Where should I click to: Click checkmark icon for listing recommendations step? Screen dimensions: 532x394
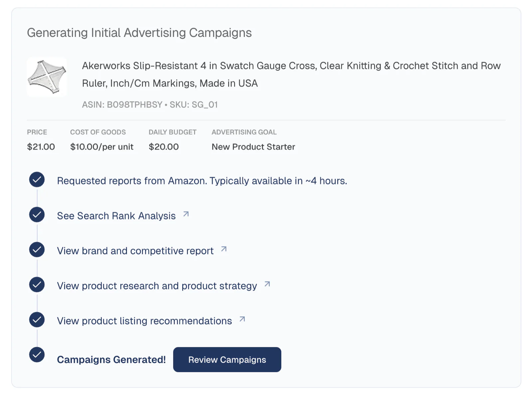coord(37,320)
